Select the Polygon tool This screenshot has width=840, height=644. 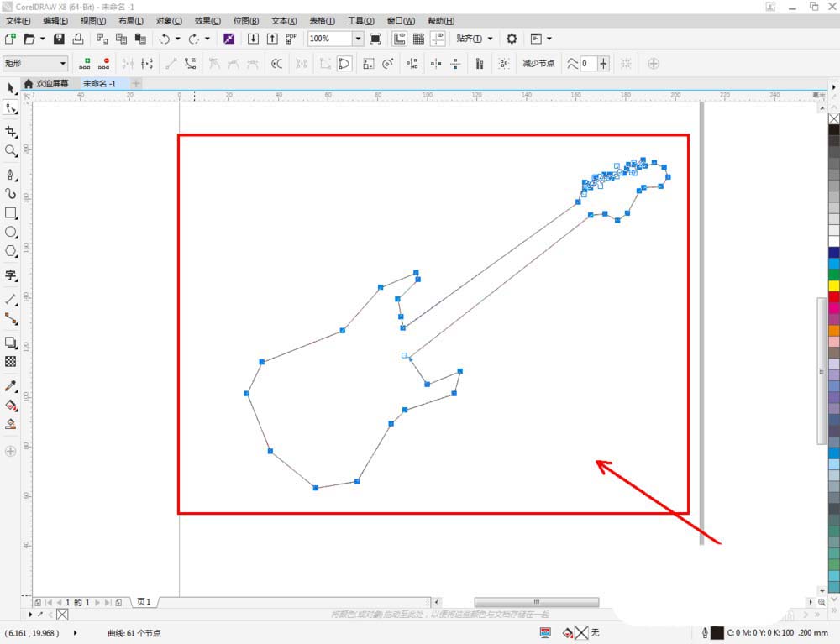pyautogui.click(x=11, y=250)
